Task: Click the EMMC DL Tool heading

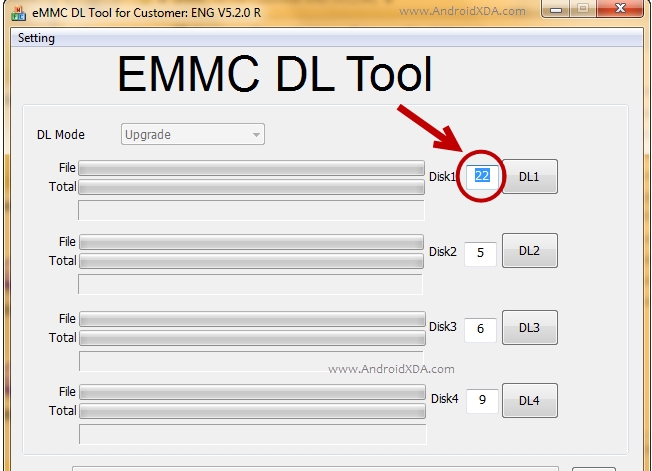Action: tap(275, 74)
